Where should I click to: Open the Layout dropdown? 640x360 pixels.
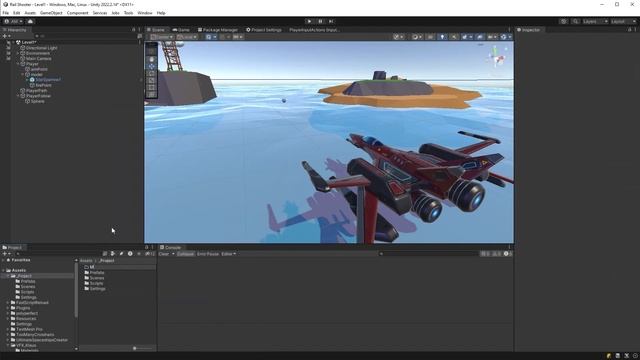click(624, 21)
